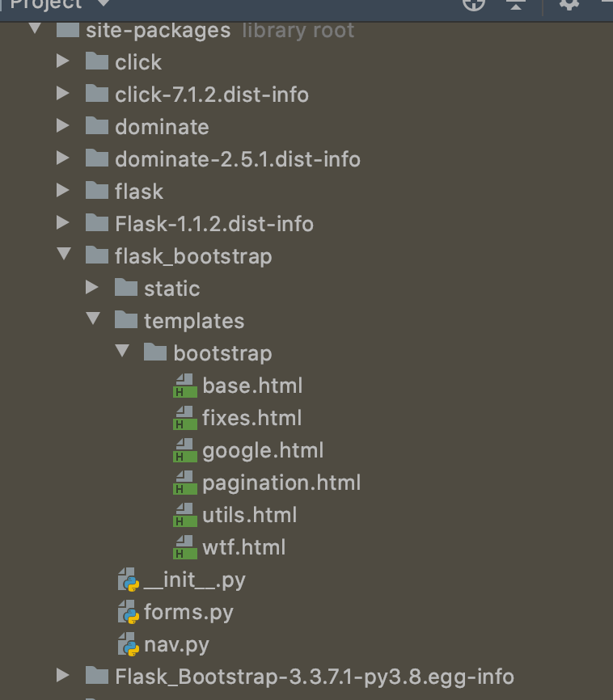The width and height of the screenshot is (613, 700).
Task: Click the Collapse All icon in header
Action: 516,5
